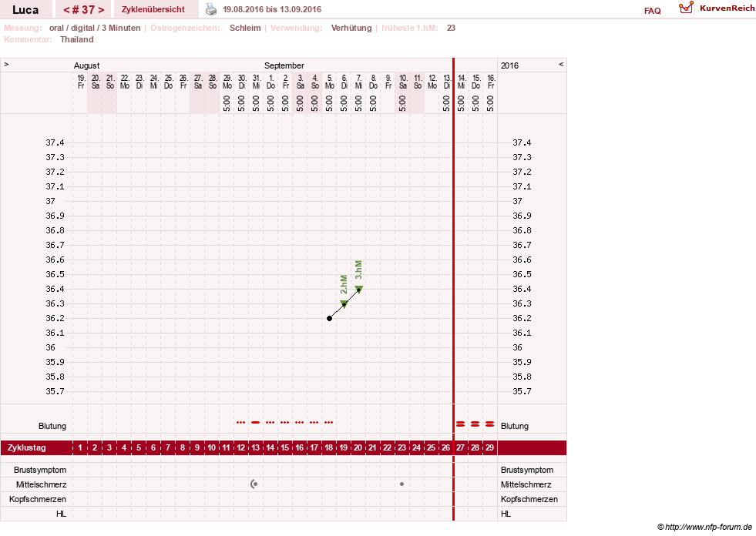Select cycle day 26 in the Zyklustag row

point(445,447)
